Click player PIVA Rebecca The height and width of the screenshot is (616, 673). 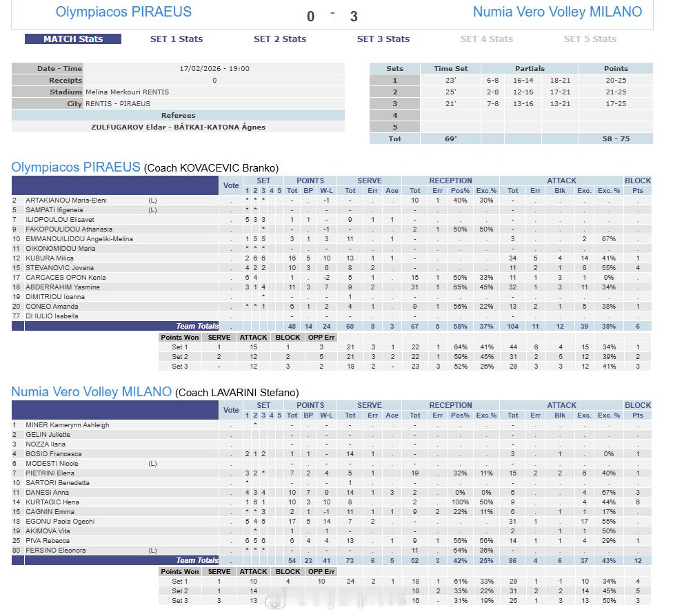click(47, 540)
